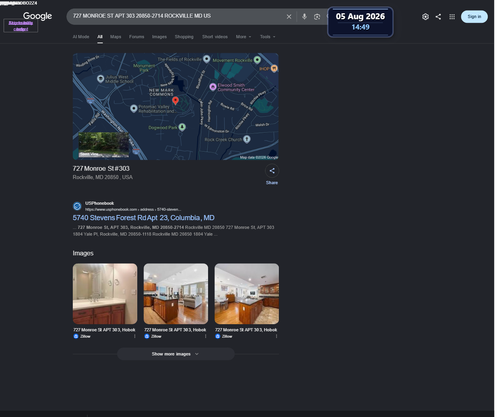This screenshot has height=417, width=500.
Task: Open options menu for third Zillow image
Action: click(x=276, y=336)
